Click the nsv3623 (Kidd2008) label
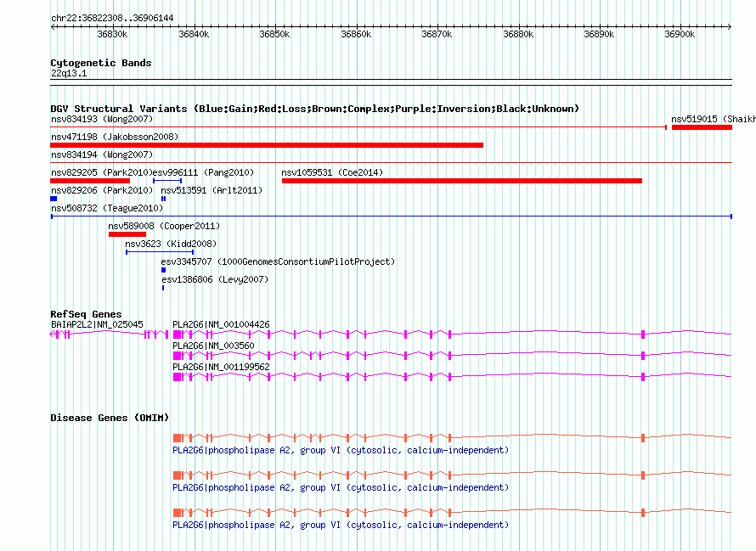This screenshot has height=551, width=756. click(171, 244)
